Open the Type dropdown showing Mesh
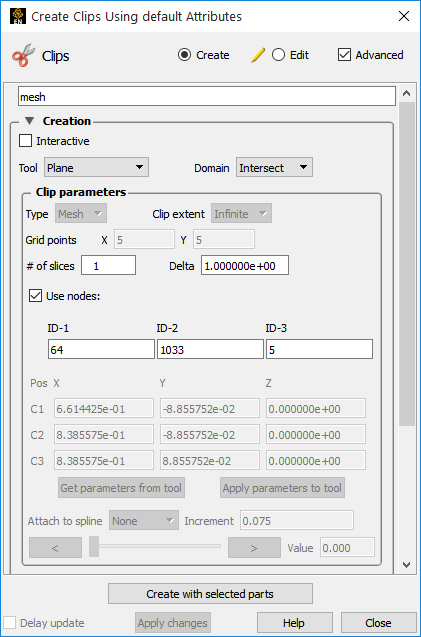Screen dimensions: 421x637 81,214
